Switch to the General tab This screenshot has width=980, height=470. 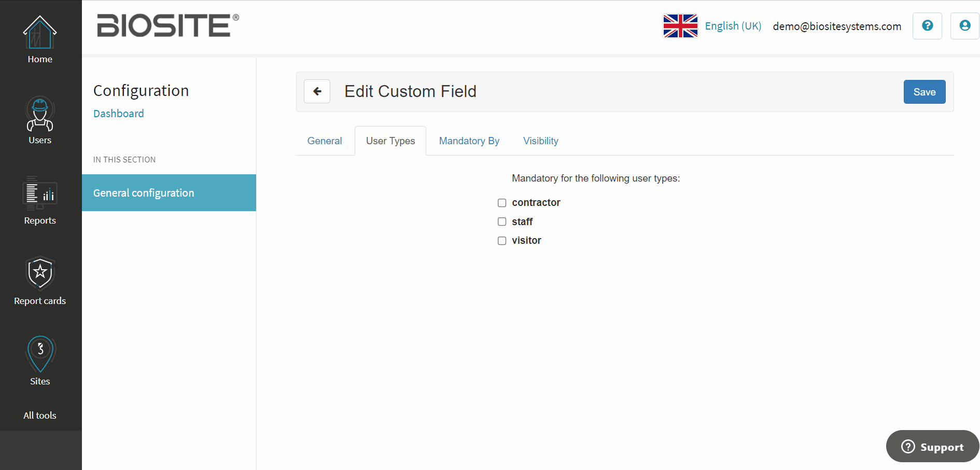pos(325,141)
